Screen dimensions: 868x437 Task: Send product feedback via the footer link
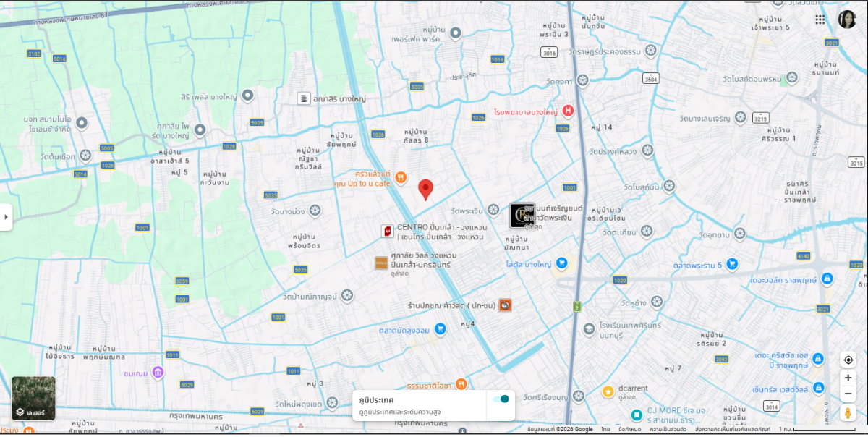(x=732, y=430)
